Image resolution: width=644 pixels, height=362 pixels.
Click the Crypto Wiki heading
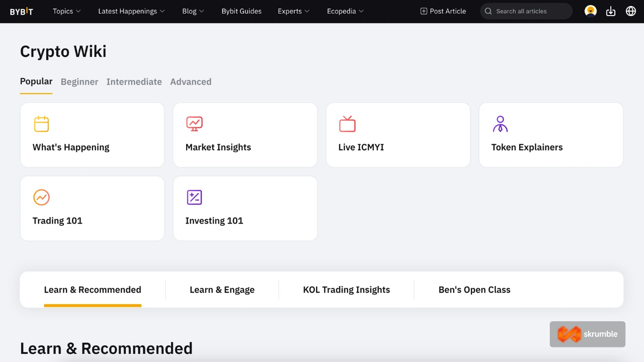point(63,51)
